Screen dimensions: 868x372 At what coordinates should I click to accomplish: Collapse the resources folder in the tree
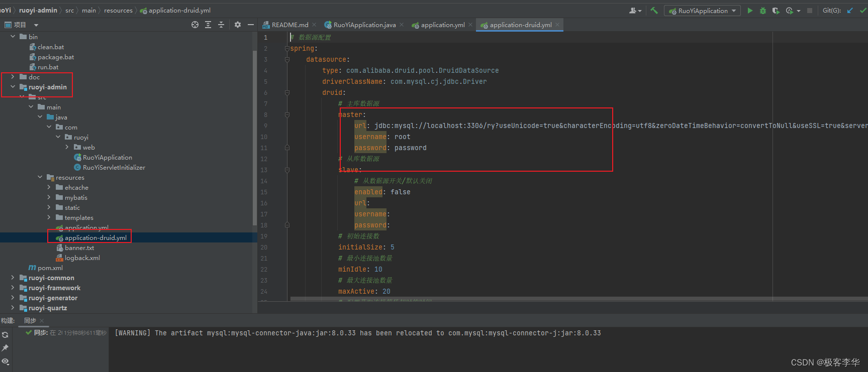(x=40, y=177)
